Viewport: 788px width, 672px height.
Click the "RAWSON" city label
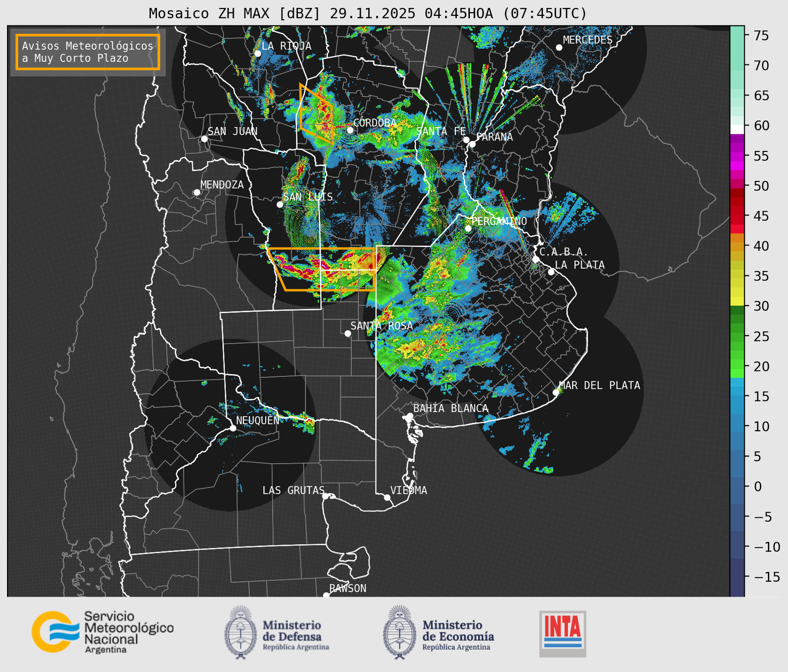(x=348, y=588)
